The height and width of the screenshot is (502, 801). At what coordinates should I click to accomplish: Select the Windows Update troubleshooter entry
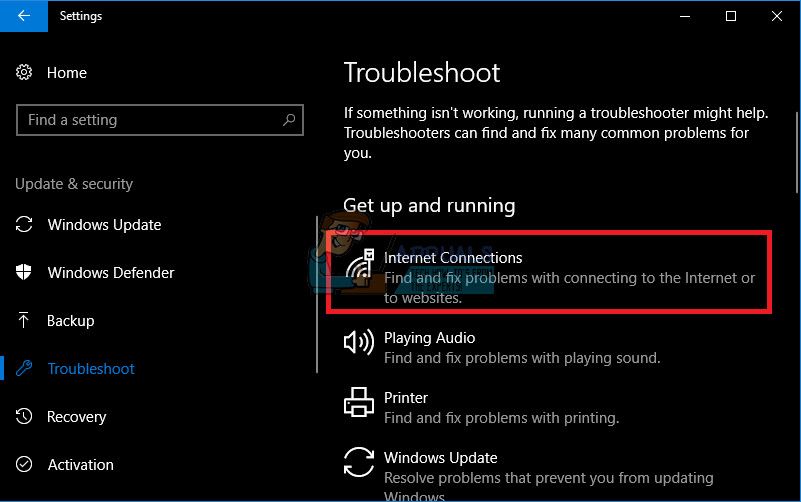[440, 458]
